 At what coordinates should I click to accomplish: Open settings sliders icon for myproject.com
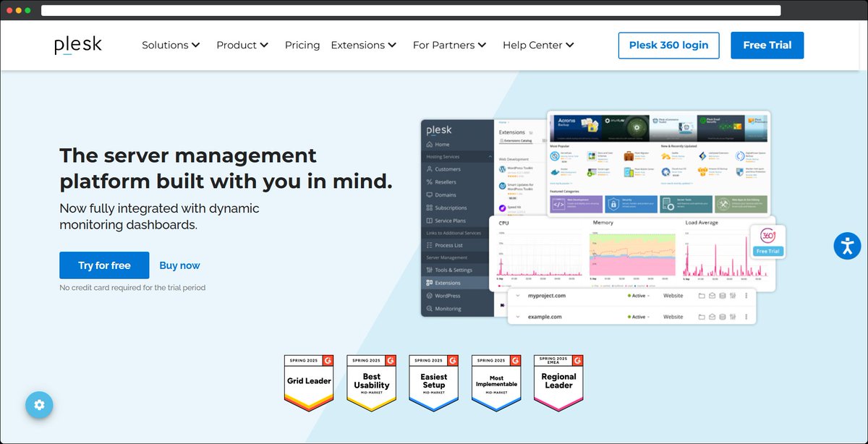[733, 296]
